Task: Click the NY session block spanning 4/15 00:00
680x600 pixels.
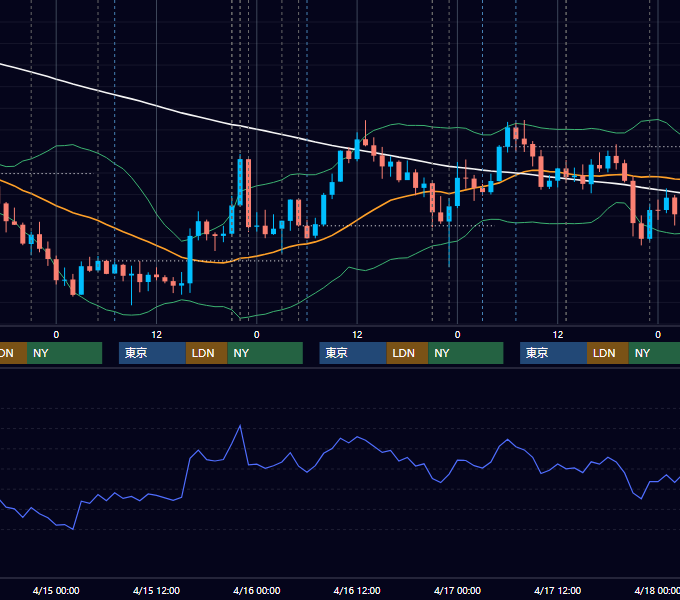Action: tap(64, 353)
